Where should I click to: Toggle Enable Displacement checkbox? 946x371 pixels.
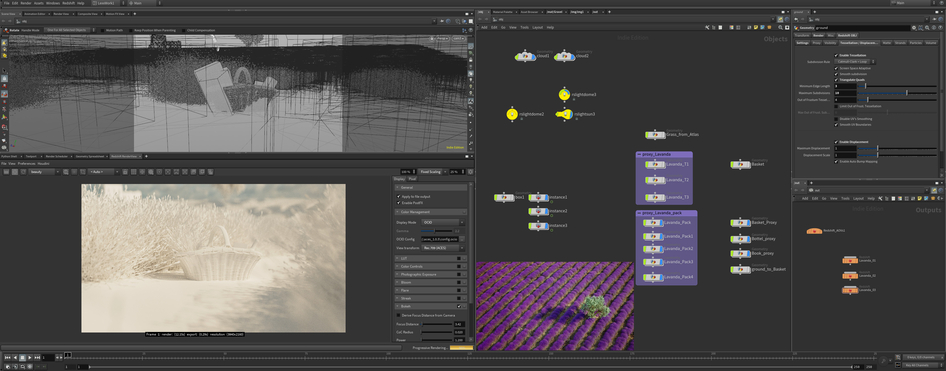[x=836, y=142]
